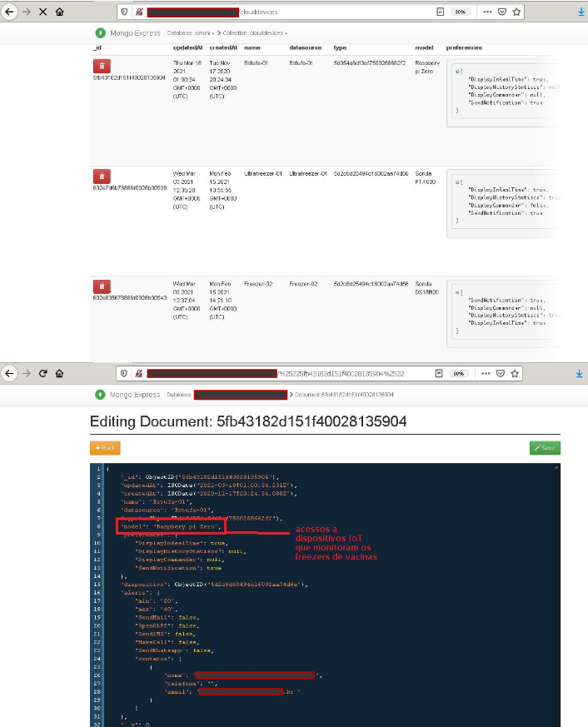Screen dimensions: 588x727
Task: Delete the Freezer-02 document with trash button
Action: (x=102, y=286)
